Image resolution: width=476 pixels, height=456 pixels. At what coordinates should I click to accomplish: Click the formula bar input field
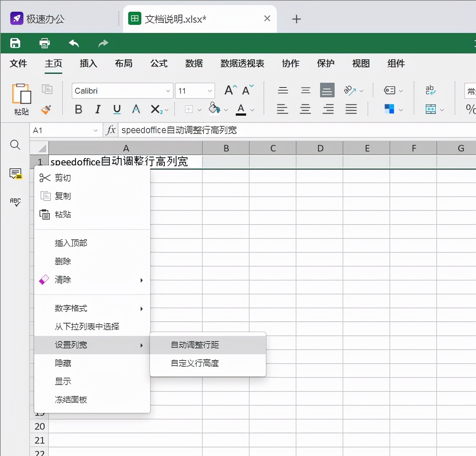tap(297, 130)
